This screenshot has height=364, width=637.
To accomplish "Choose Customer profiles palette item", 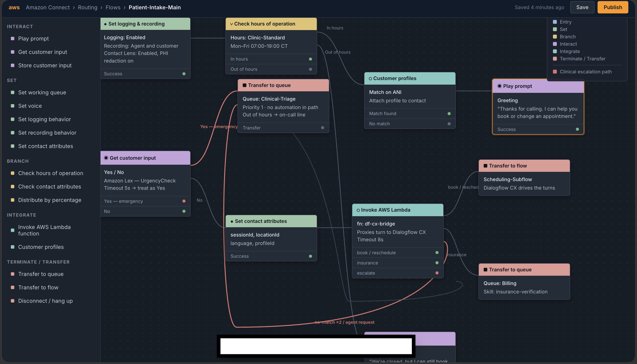I will pos(41,247).
